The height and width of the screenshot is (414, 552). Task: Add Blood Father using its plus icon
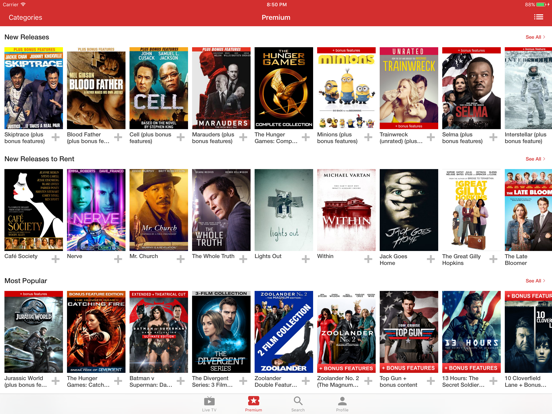pyautogui.click(x=118, y=137)
